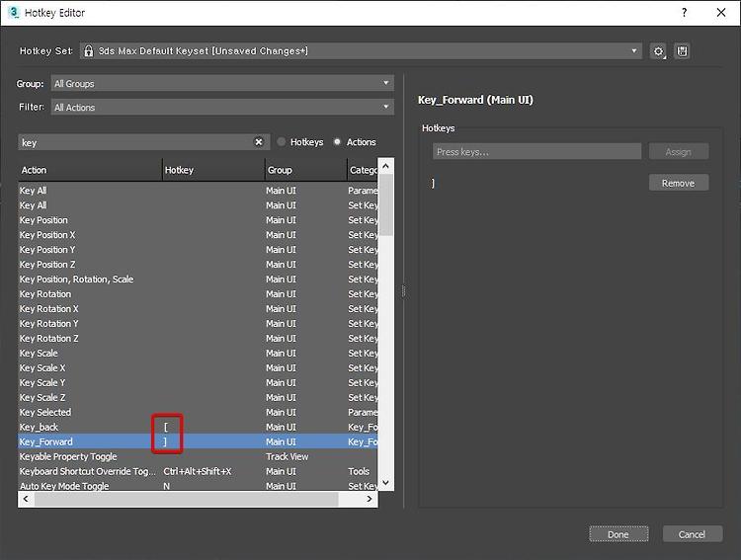This screenshot has height=560, width=741.
Task: Select the Key_Forward row
Action: pyautogui.click(x=198, y=441)
